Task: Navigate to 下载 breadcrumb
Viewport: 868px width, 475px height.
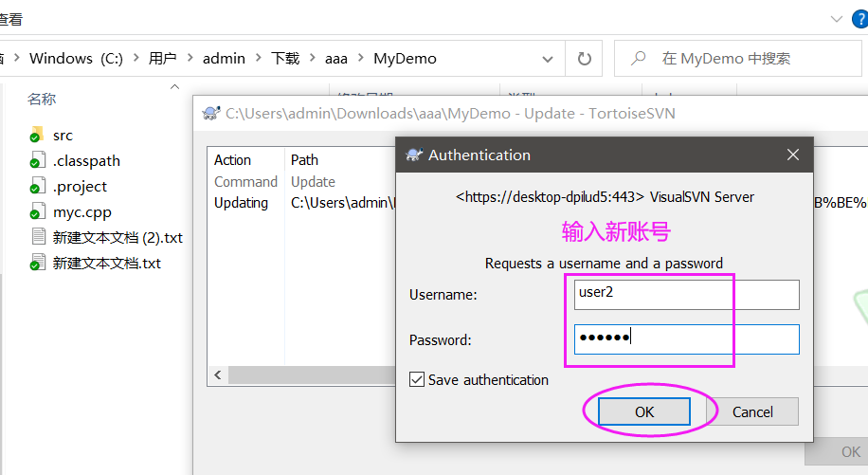Action: point(285,58)
